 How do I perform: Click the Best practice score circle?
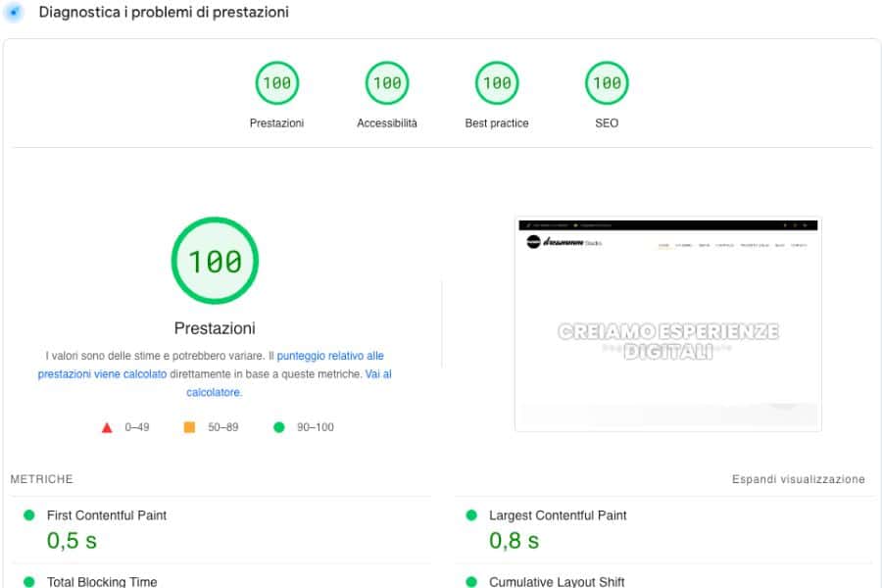pos(497,82)
